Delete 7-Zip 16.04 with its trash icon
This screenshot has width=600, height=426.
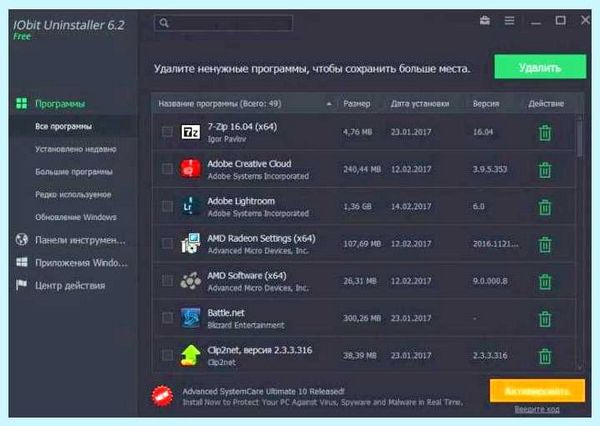[545, 132]
